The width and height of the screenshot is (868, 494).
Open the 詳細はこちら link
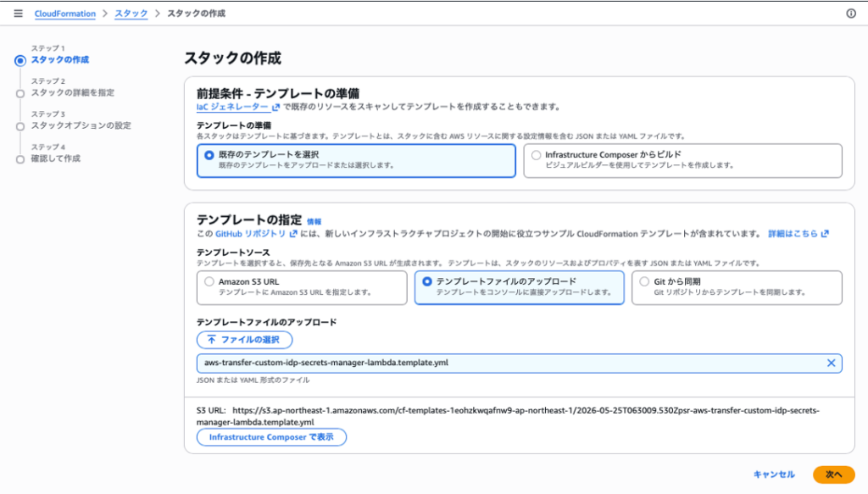click(798, 234)
